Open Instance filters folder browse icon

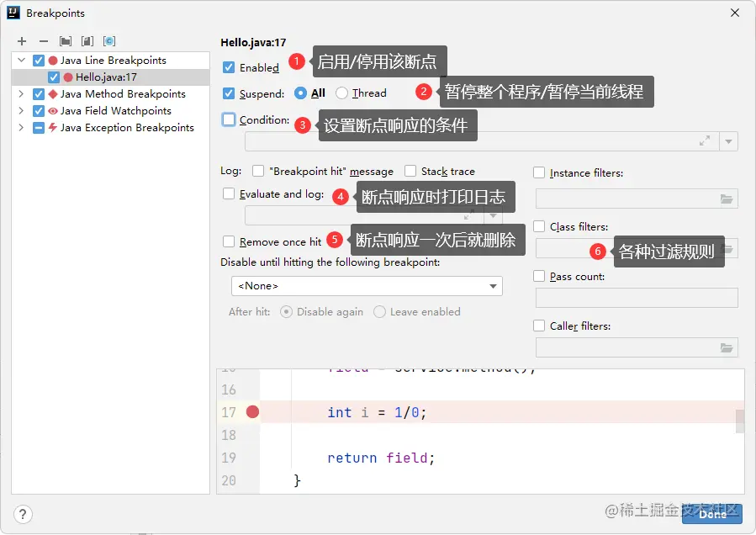coord(727,199)
